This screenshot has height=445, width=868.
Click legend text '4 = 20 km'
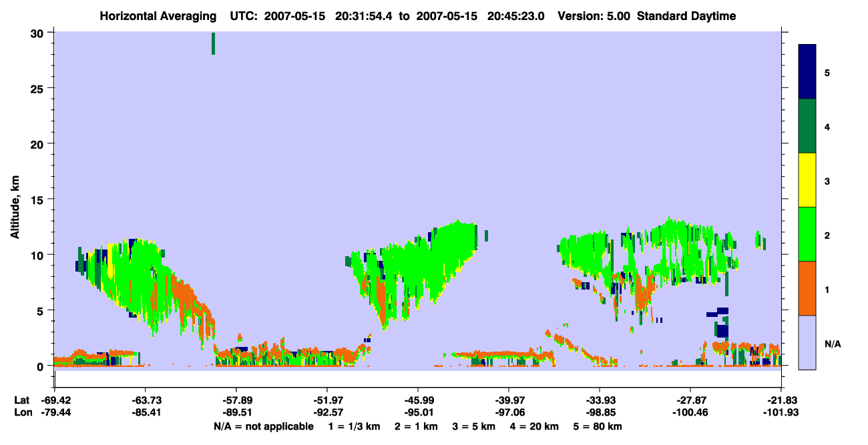pyautogui.click(x=535, y=426)
